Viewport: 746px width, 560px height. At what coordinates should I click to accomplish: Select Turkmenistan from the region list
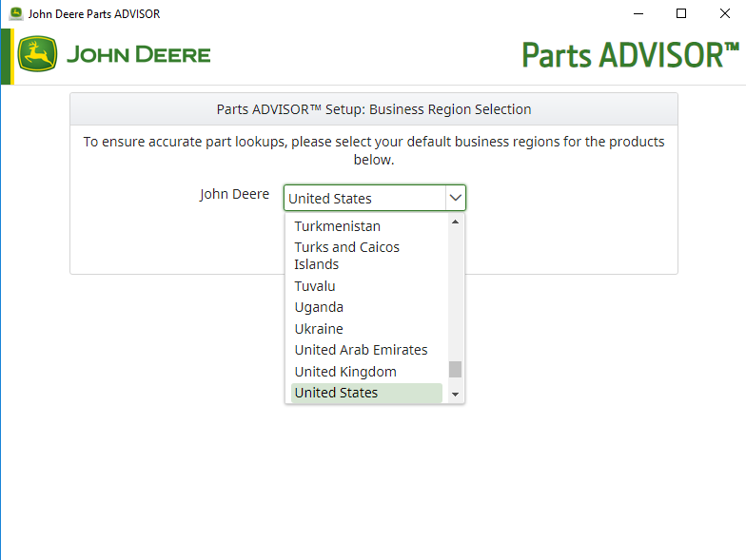pos(337,226)
